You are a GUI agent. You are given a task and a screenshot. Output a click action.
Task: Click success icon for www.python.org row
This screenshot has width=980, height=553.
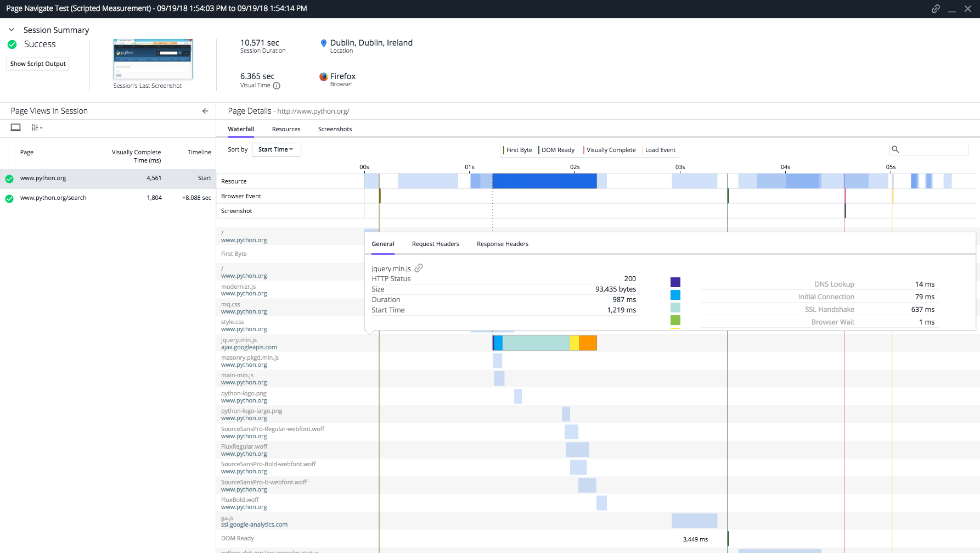(9, 178)
